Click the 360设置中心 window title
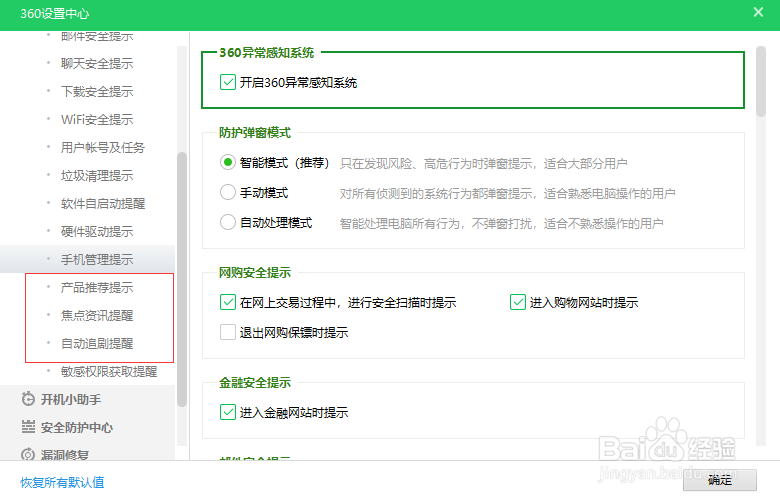 55,13
